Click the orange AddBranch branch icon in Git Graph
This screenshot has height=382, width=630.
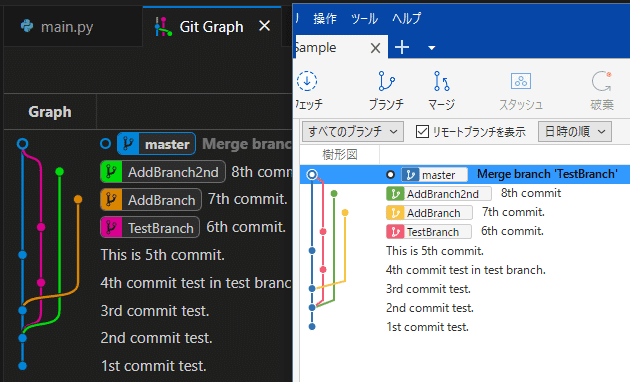point(111,200)
